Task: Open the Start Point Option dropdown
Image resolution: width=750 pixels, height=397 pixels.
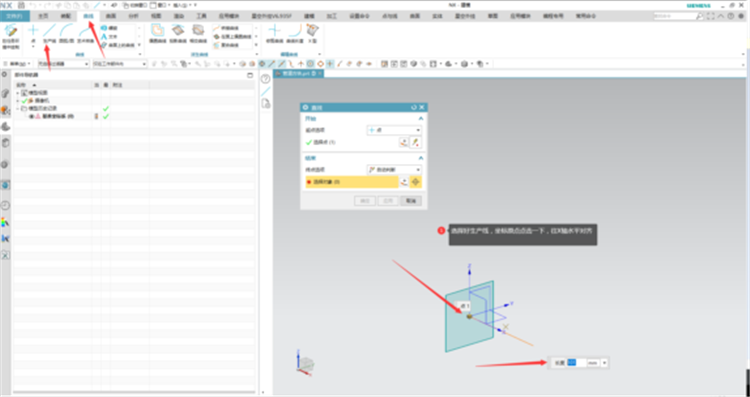Action: coord(394,130)
